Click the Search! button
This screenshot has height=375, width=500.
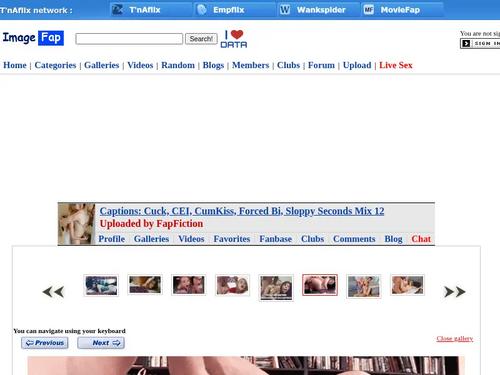[201, 39]
